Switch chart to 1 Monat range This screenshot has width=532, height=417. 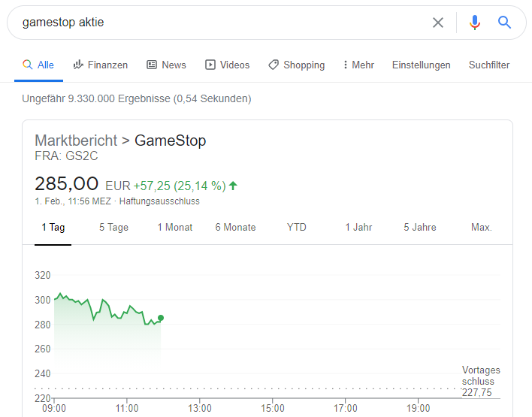tap(175, 227)
